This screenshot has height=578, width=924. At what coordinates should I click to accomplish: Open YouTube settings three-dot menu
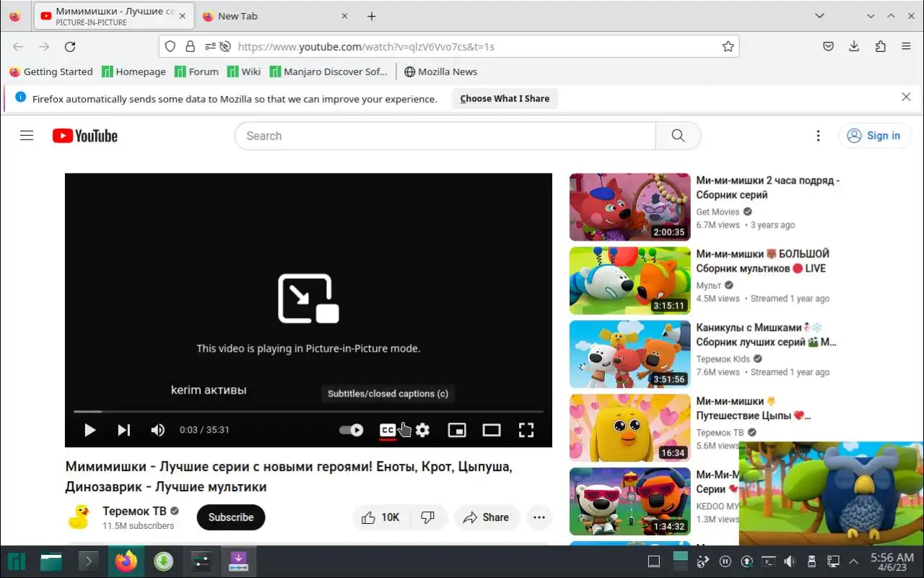818,136
